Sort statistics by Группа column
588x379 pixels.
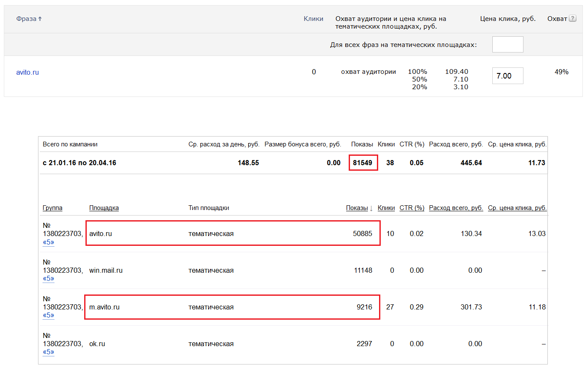tap(52, 208)
